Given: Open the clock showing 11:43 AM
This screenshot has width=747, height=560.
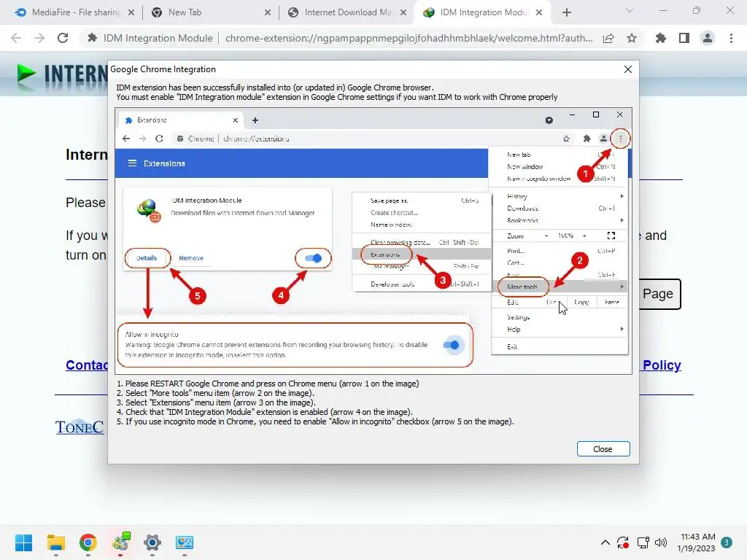Looking at the screenshot, I should pyautogui.click(x=697, y=542).
